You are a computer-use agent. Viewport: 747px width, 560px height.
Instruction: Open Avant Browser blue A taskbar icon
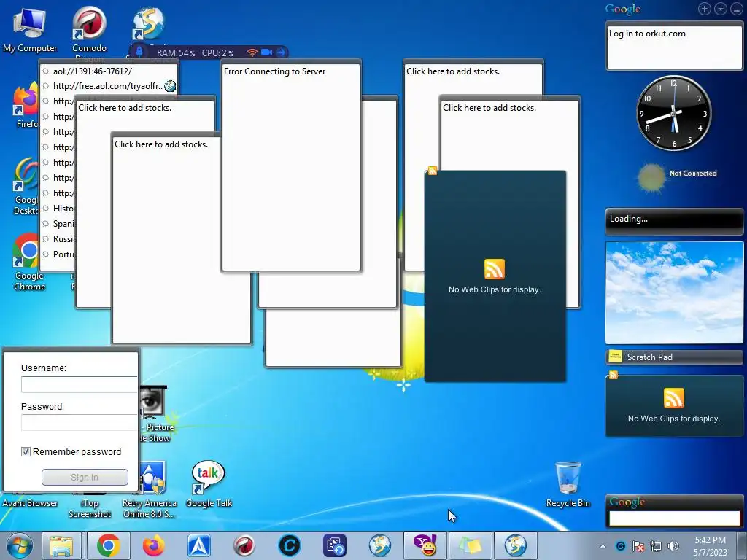pyautogui.click(x=199, y=545)
